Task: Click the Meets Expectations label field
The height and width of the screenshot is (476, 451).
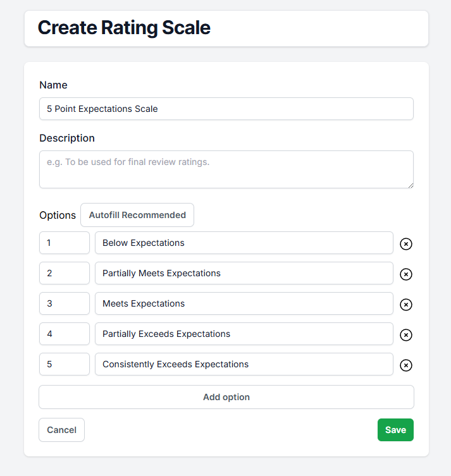Action: pyautogui.click(x=244, y=303)
